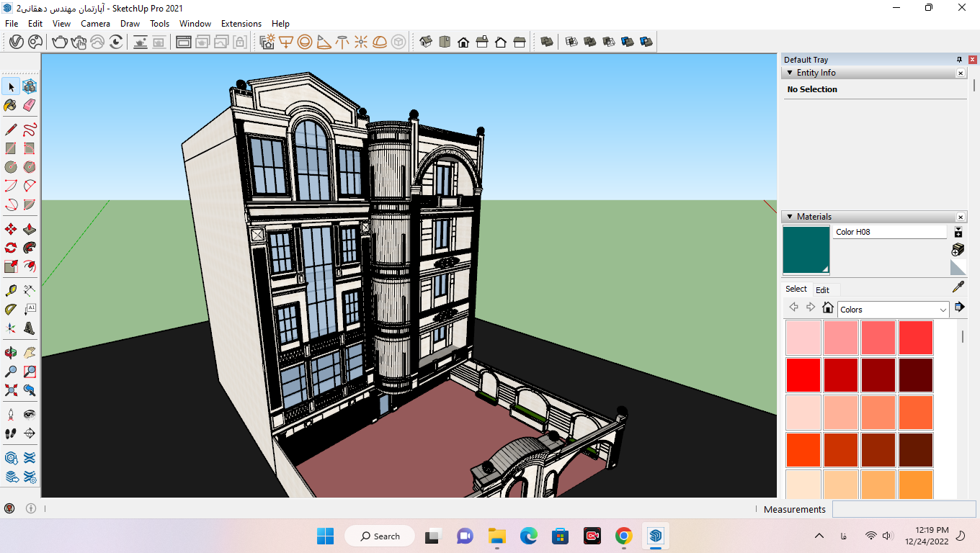Click the Measurements input box

coord(904,509)
